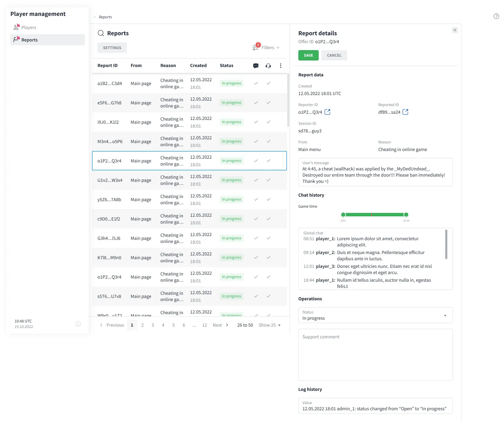Expand the Status In progress dropdown
The height and width of the screenshot is (422, 504).
pos(375,315)
